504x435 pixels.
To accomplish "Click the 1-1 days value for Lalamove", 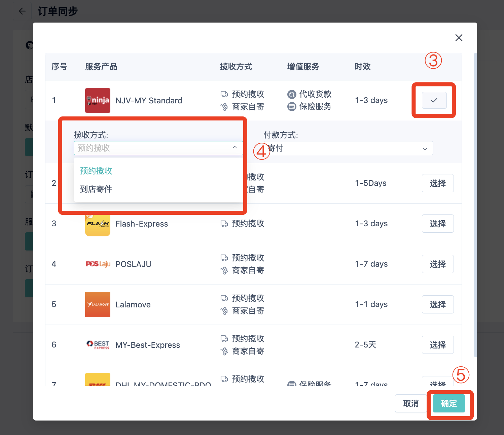I will click(371, 304).
